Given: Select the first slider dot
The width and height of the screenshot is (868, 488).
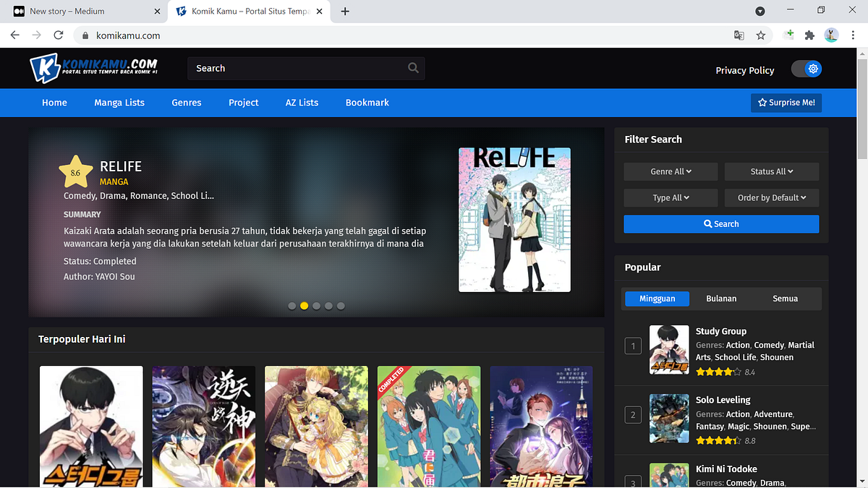Looking at the screenshot, I should click(x=292, y=306).
